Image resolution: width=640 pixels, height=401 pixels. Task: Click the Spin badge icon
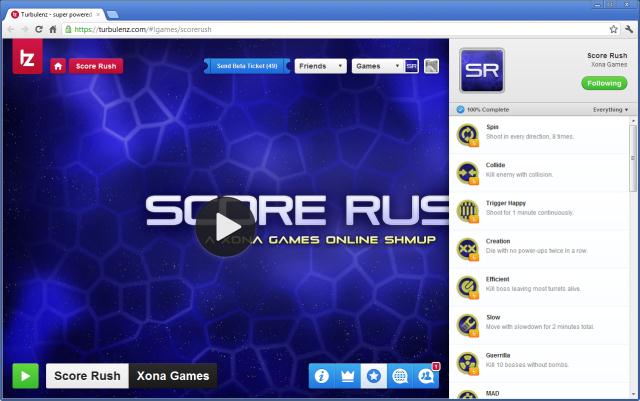point(468,135)
